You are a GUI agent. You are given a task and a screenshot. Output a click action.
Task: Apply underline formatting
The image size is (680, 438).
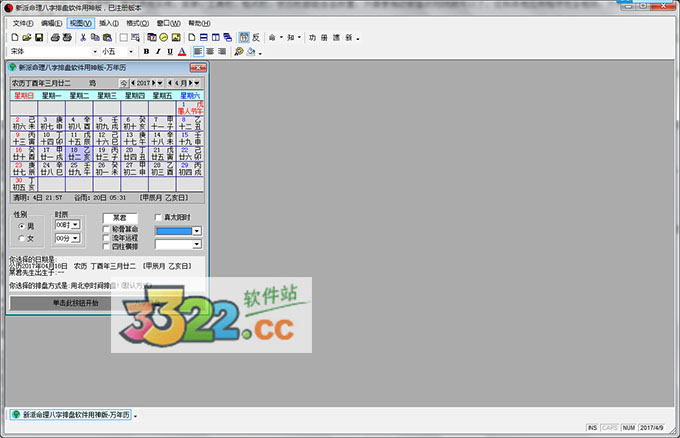(x=170, y=52)
